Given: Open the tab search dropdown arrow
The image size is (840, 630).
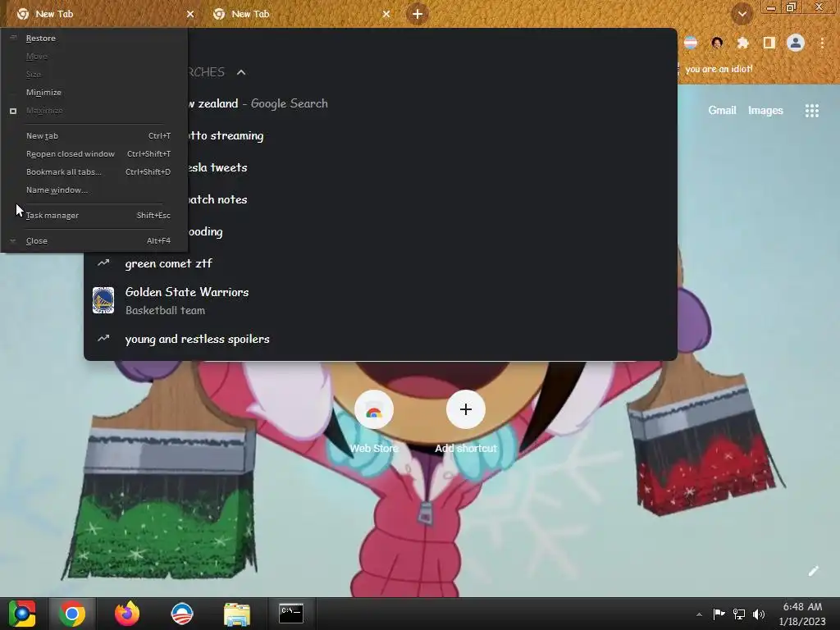Looking at the screenshot, I should point(742,14).
